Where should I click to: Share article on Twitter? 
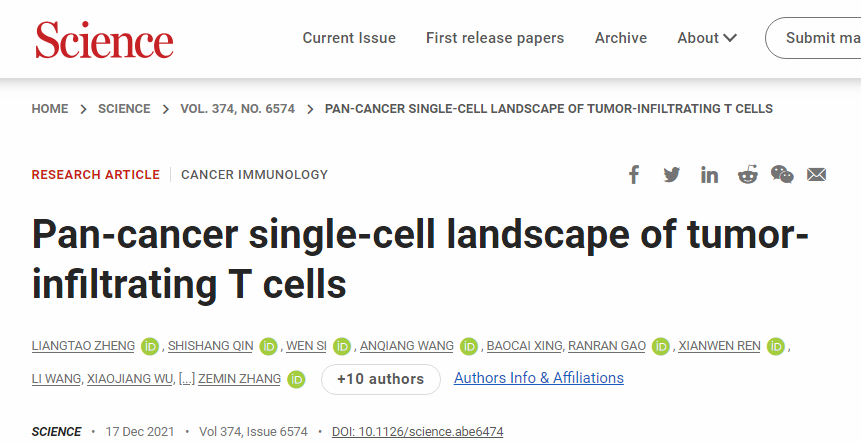click(671, 175)
